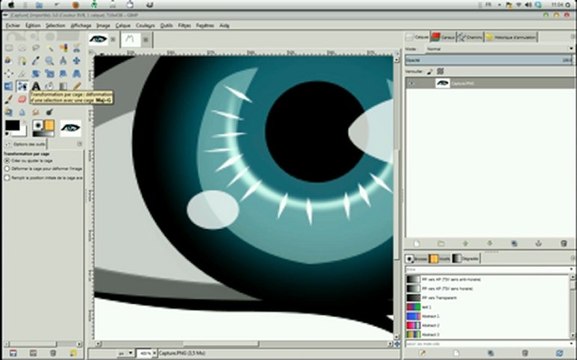Screen dimensions: 577x360
Task: Delete the layer with trash icon
Action: coord(563,243)
